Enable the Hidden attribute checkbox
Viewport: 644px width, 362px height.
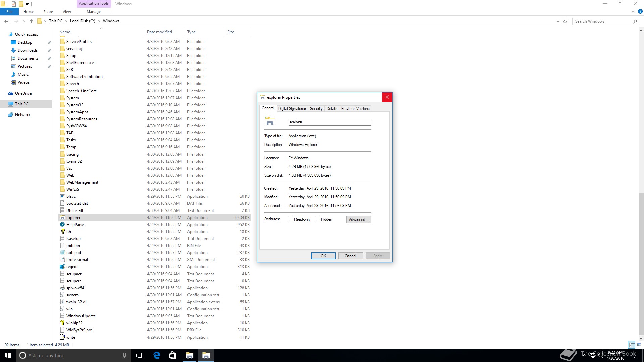[x=318, y=219]
